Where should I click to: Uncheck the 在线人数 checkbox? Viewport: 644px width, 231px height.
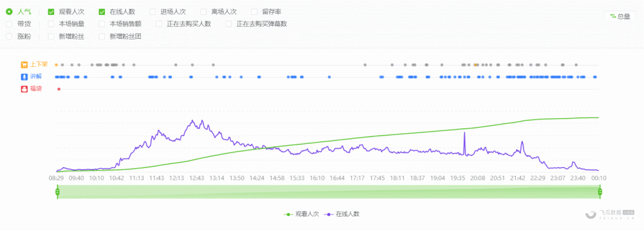pos(102,12)
